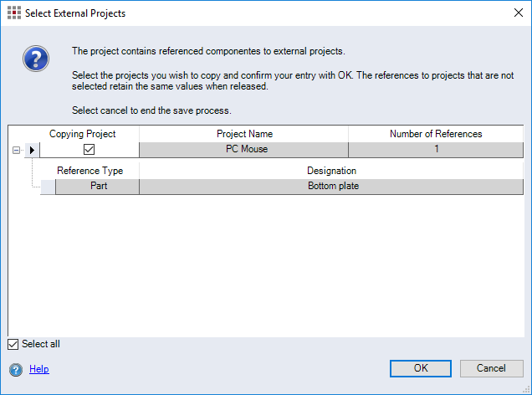Screen dimensions: 532x395
Task: Click the blue question mark info icon
Action: pos(35,59)
